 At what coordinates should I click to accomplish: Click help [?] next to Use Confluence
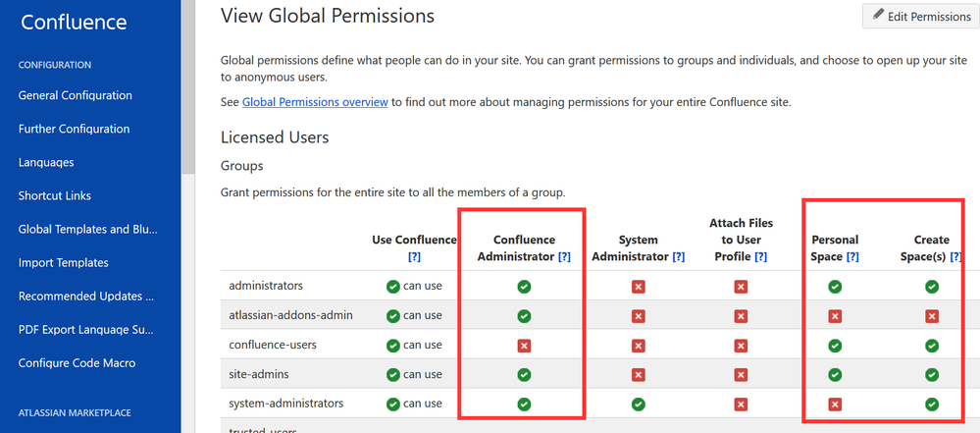pyautogui.click(x=414, y=256)
